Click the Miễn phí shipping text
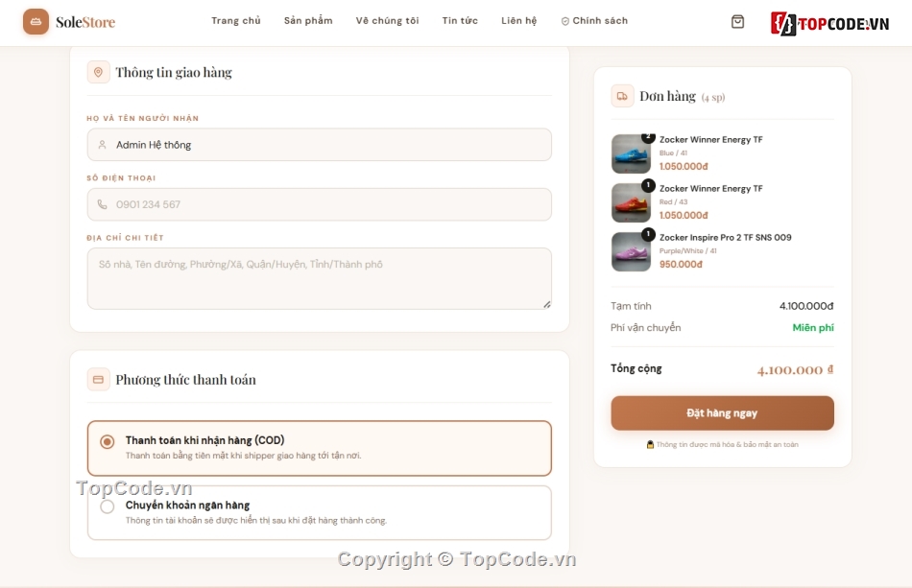912x588 pixels. click(813, 328)
